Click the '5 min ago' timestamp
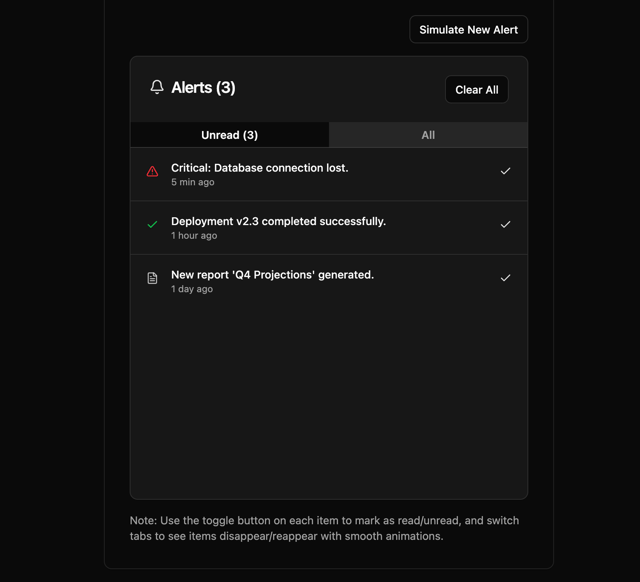 pos(193,182)
